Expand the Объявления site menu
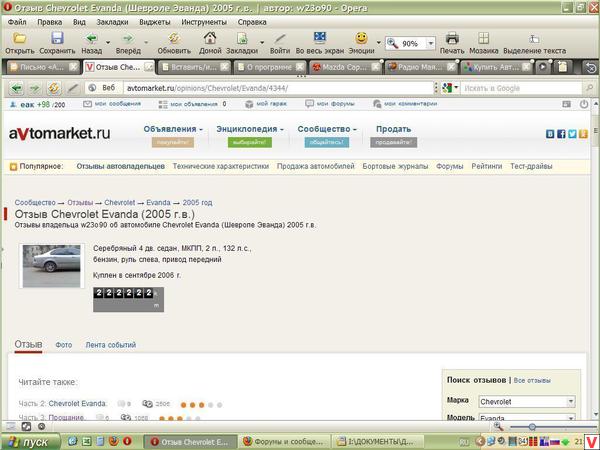Screen dimensions: 600x450 pyautogui.click(x=173, y=129)
